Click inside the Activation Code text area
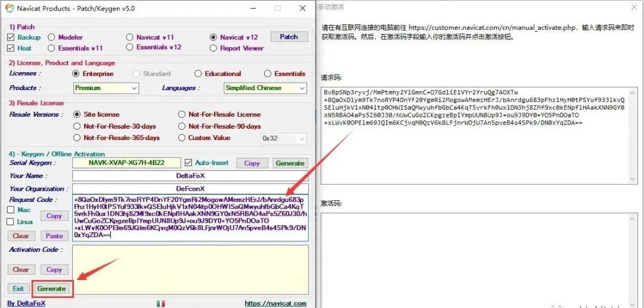 click(190, 269)
